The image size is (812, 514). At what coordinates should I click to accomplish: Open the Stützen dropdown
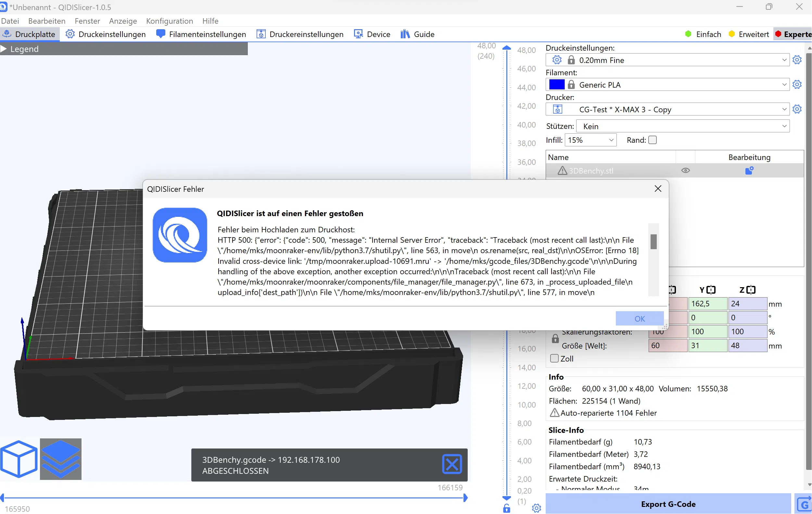coord(683,126)
